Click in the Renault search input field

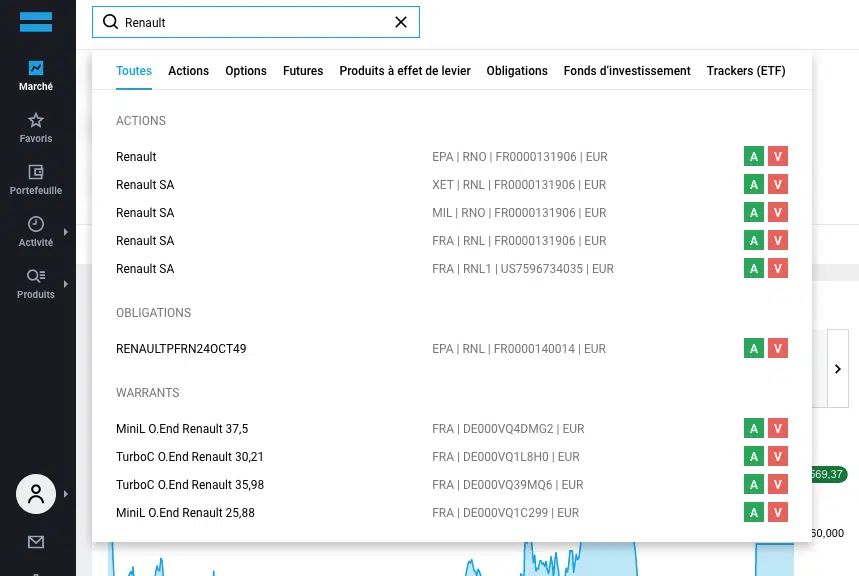point(250,22)
